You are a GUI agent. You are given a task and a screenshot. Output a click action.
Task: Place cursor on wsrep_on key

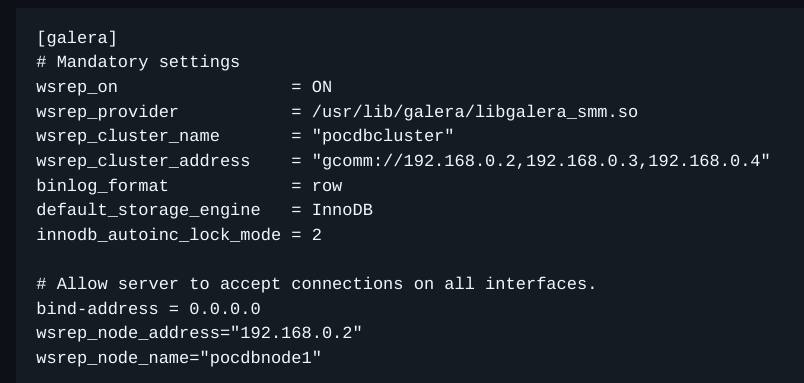[x=77, y=87]
